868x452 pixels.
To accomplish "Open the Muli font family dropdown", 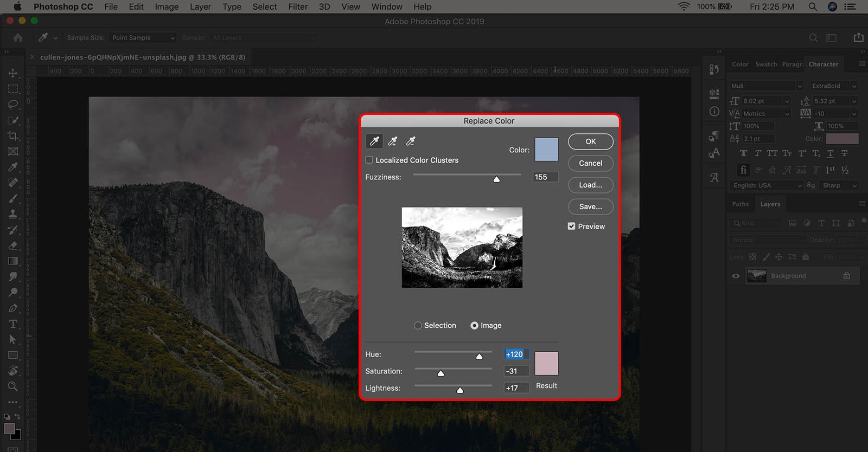I will click(x=766, y=86).
